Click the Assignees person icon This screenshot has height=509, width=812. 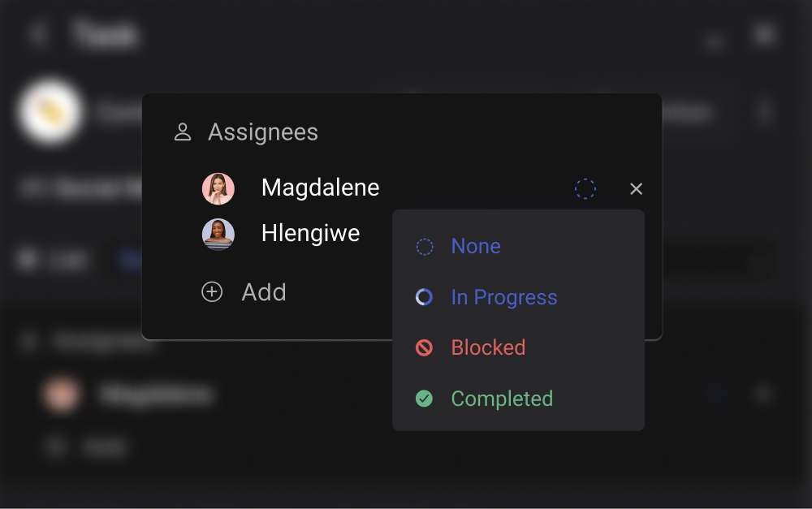click(x=184, y=131)
